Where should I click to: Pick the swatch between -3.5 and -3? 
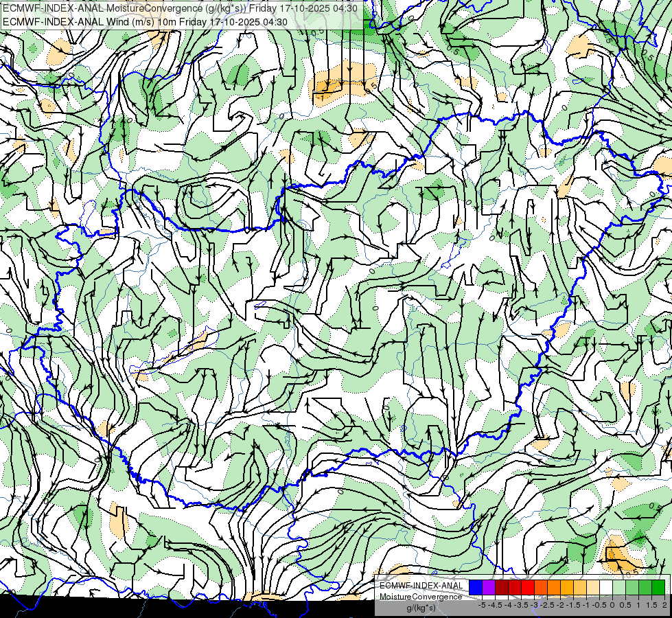click(528, 588)
